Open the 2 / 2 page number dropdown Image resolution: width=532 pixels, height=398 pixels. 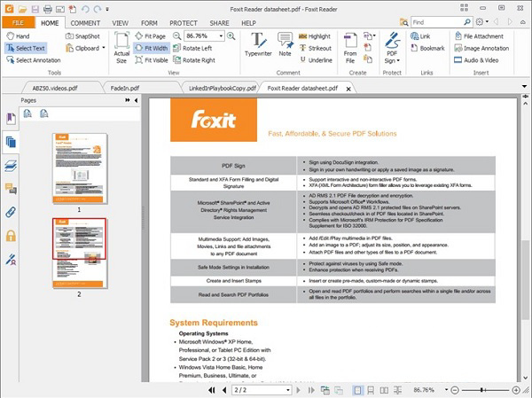[x=287, y=390]
